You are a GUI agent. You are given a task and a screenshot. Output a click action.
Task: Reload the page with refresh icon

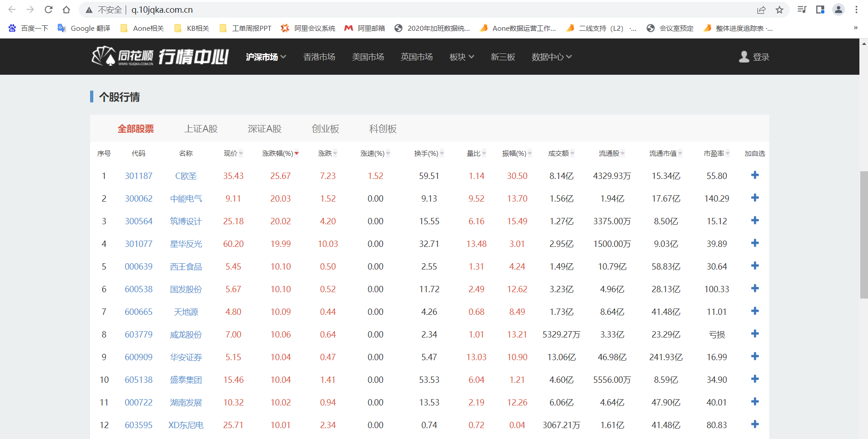(x=48, y=10)
